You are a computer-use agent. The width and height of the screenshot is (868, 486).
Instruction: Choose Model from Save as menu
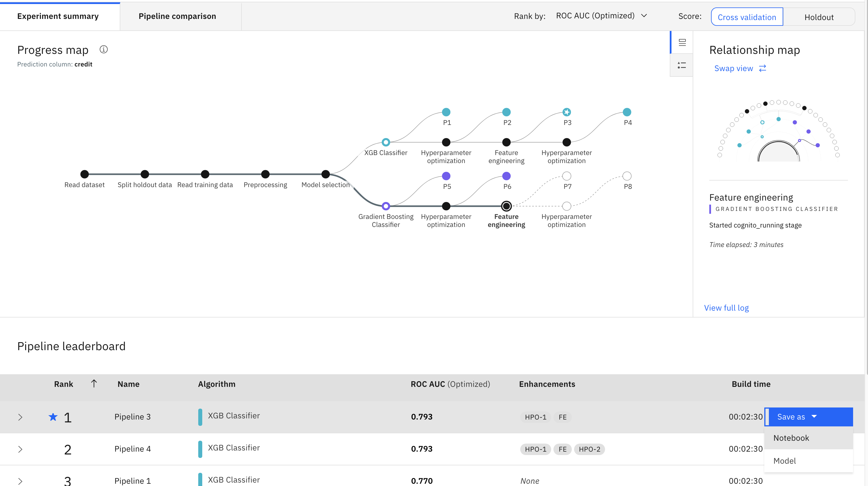[808, 461]
